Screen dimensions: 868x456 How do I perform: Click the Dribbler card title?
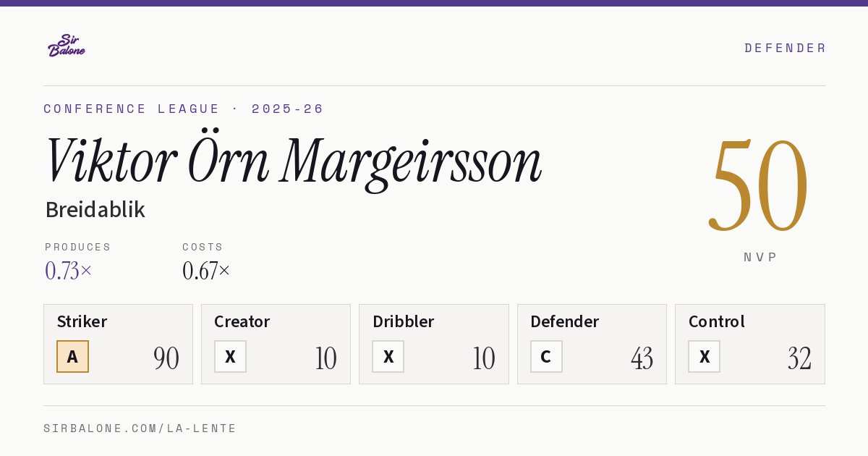click(x=403, y=321)
